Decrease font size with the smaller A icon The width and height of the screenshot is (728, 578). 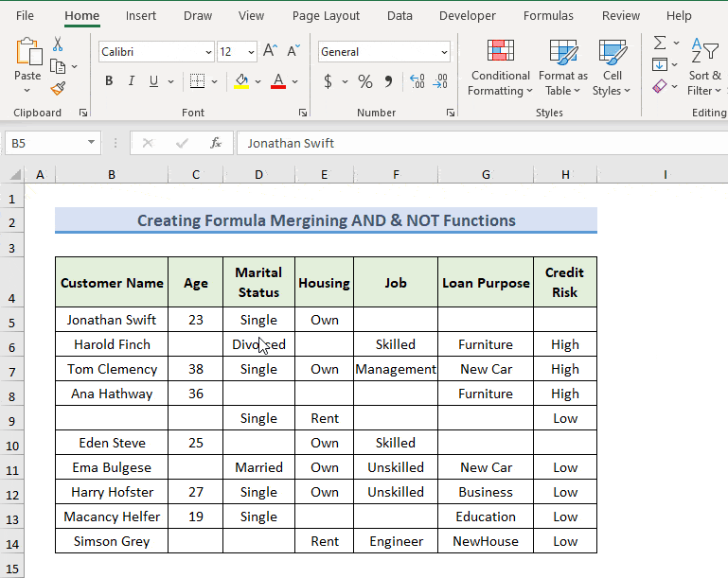(293, 50)
